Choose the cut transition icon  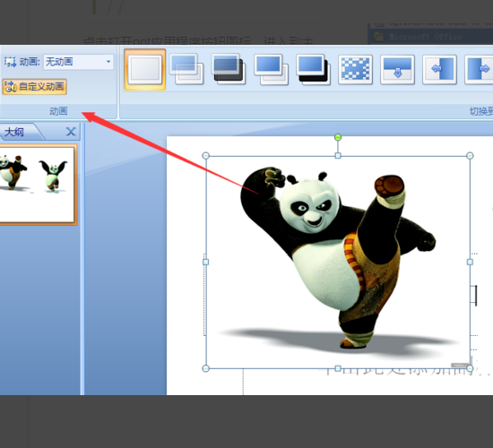click(271, 70)
